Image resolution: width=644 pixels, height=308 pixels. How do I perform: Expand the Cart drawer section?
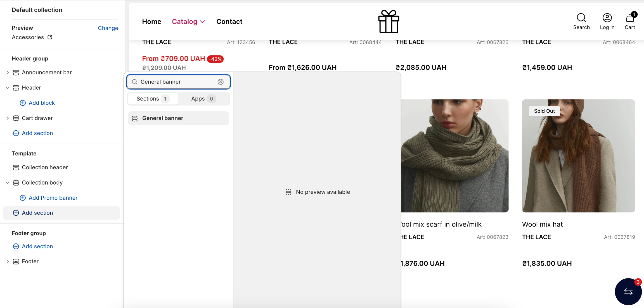pos(8,118)
